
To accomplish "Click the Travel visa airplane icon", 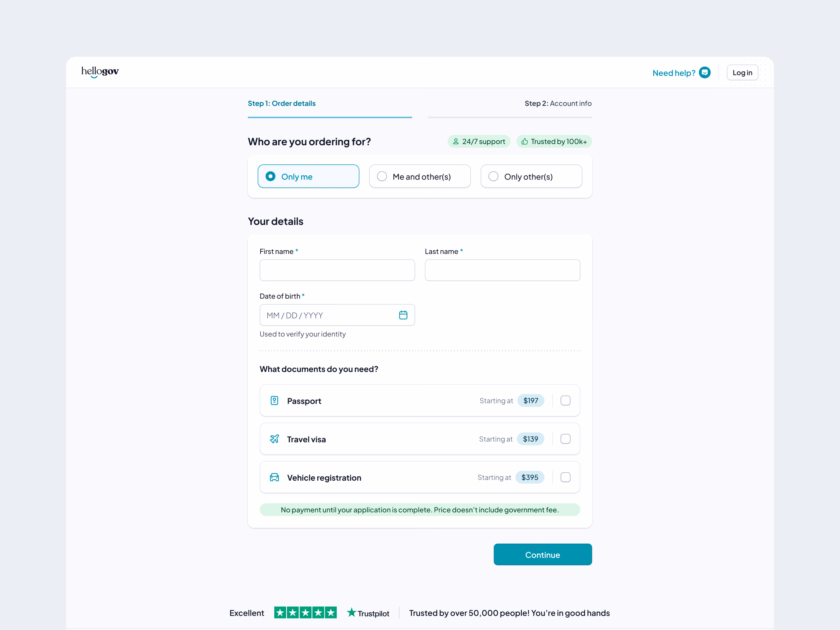I will pyautogui.click(x=274, y=439).
